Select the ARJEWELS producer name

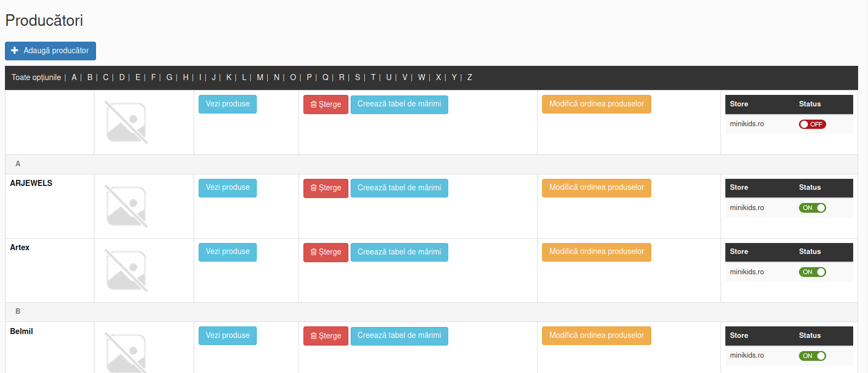[x=31, y=183]
